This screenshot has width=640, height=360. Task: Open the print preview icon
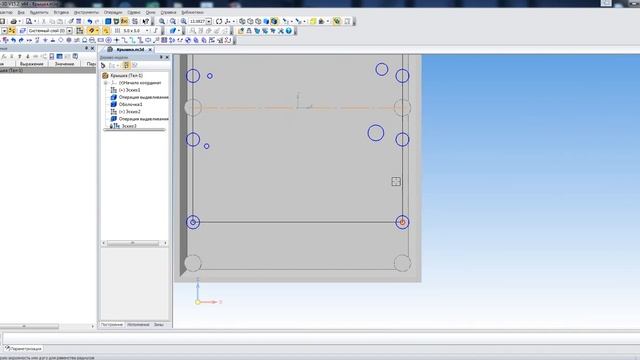pyautogui.click(x=29, y=21)
